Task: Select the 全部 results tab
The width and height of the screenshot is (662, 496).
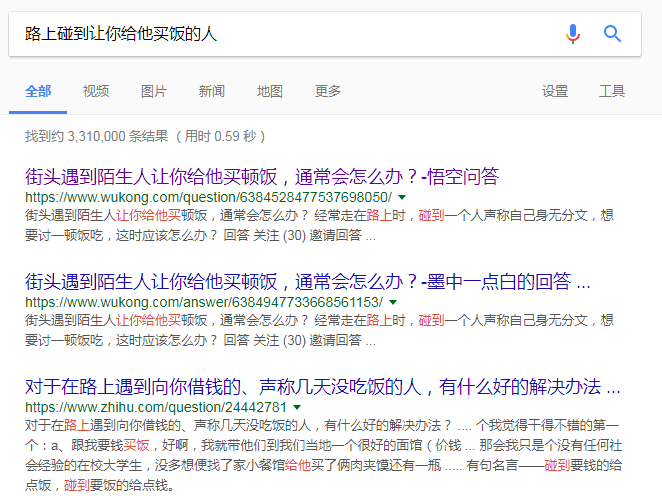Action: pos(38,91)
